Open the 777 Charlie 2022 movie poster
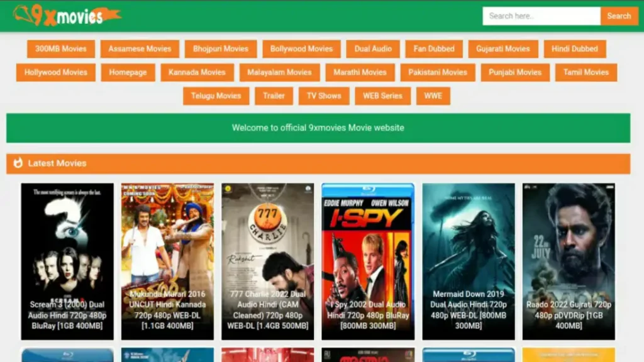 pyautogui.click(x=268, y=261)
